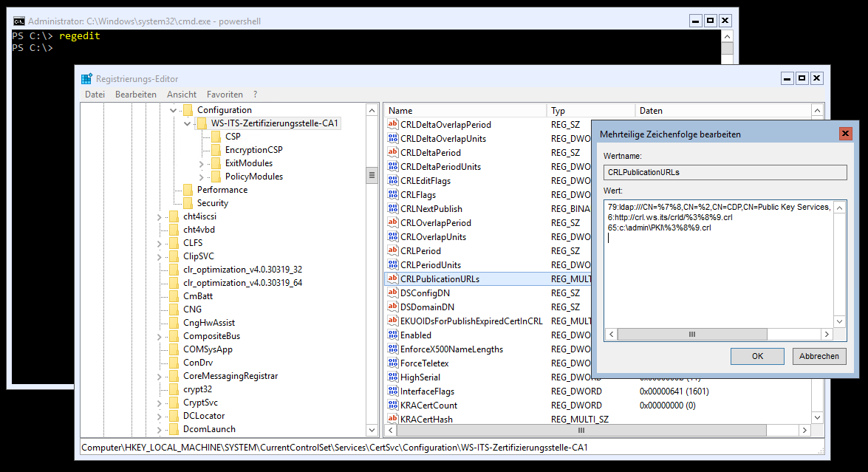Confirm the dialog with OK

tap(757, 356)
